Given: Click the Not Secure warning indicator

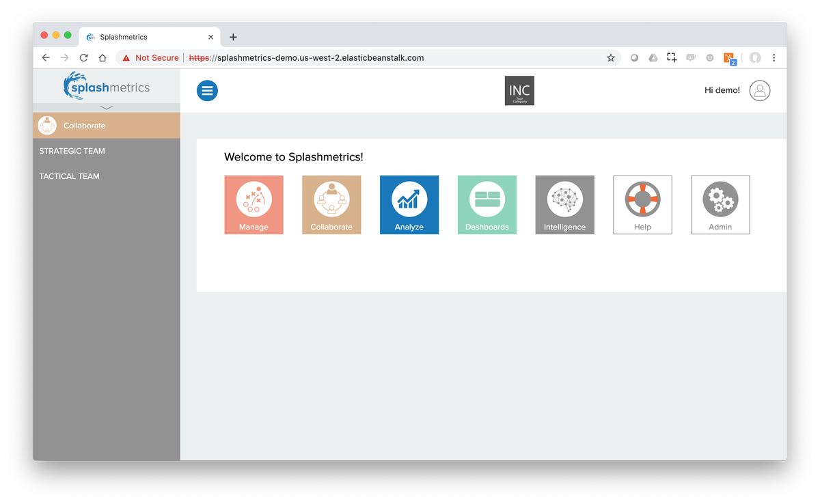Looking at the screenshot, I should pyautogui.click(x=150, y=58).
